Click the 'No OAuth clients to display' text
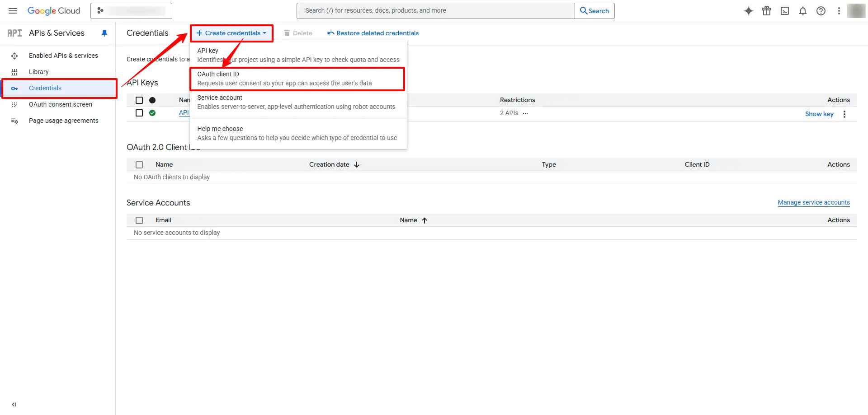868x415 pixels. tap(172, 177)
